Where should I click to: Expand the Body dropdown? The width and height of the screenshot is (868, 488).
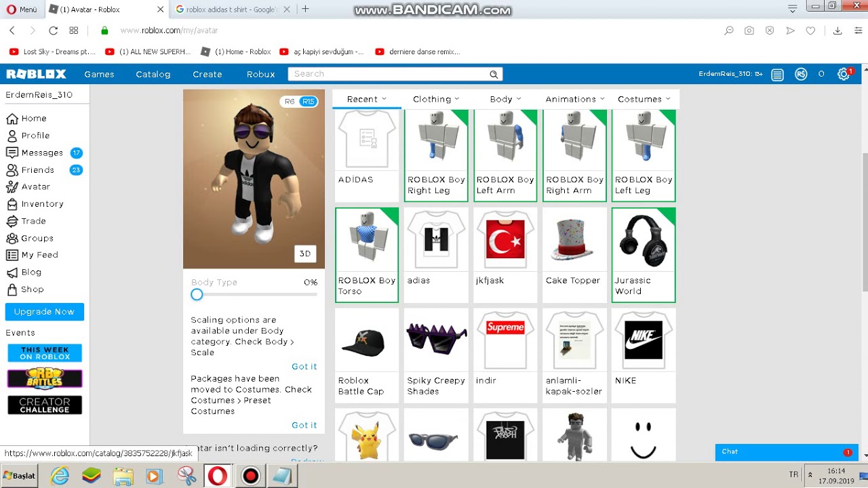pyautogui.click(x=505, y=99)
